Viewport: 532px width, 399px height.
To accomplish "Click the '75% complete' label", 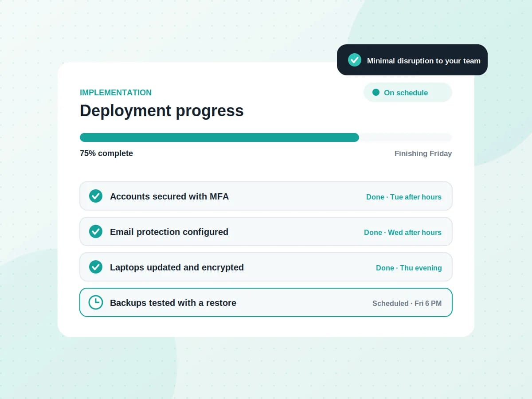I will point(106,153).
